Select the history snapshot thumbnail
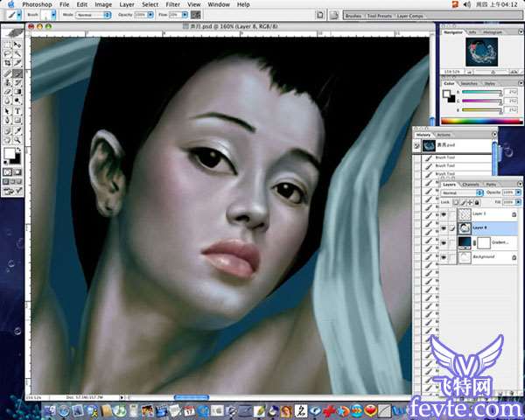 pos(429,146)
